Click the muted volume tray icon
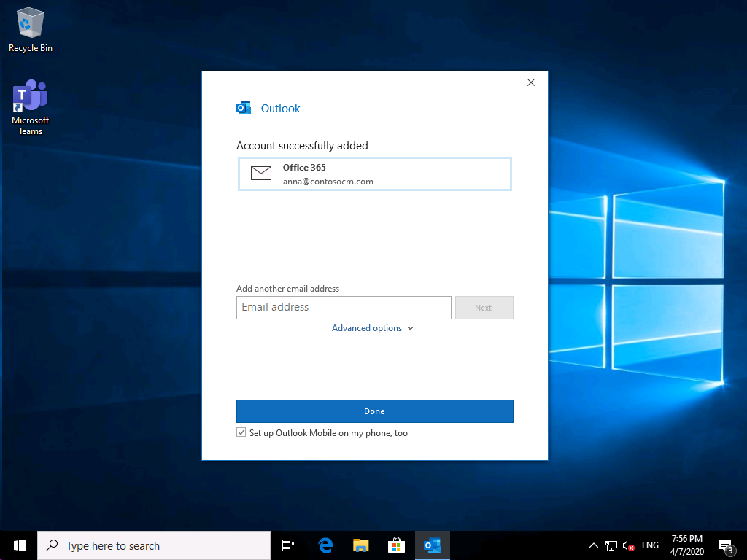The image size is (747, 560). click(628, 545)
